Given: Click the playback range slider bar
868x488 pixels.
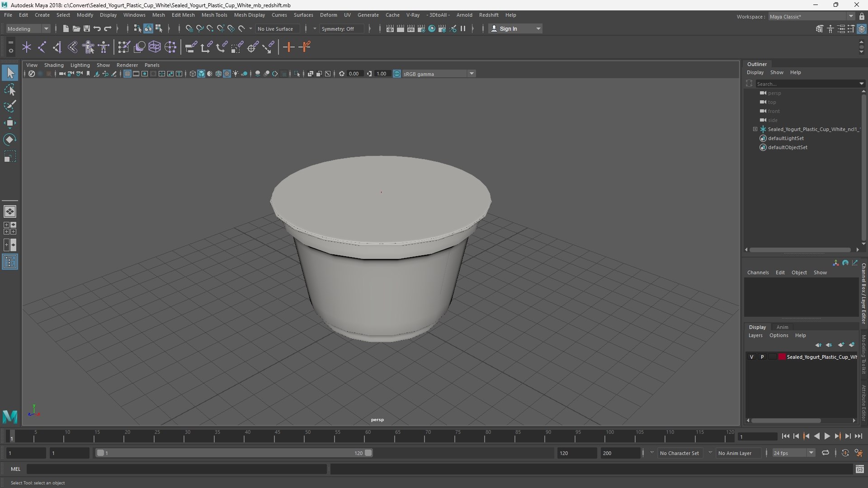Looking at the screenshot, I should click(233, 453).
